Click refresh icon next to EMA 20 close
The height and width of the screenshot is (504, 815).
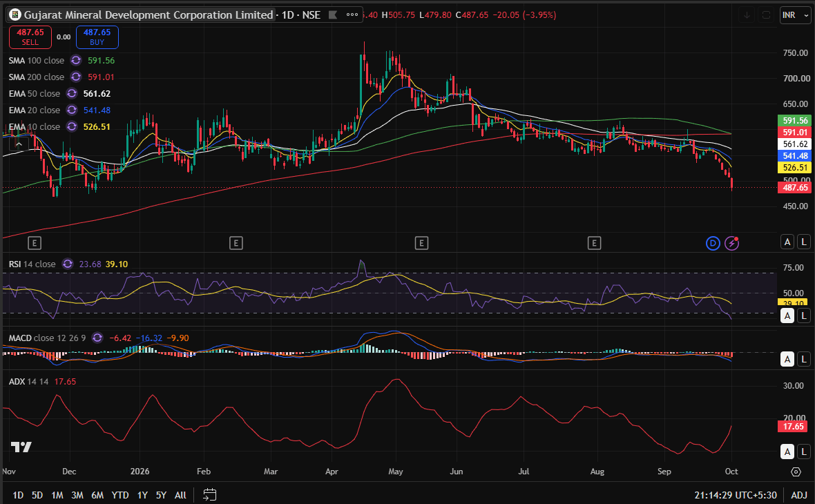pyautogui.click(x=72, y=110)
